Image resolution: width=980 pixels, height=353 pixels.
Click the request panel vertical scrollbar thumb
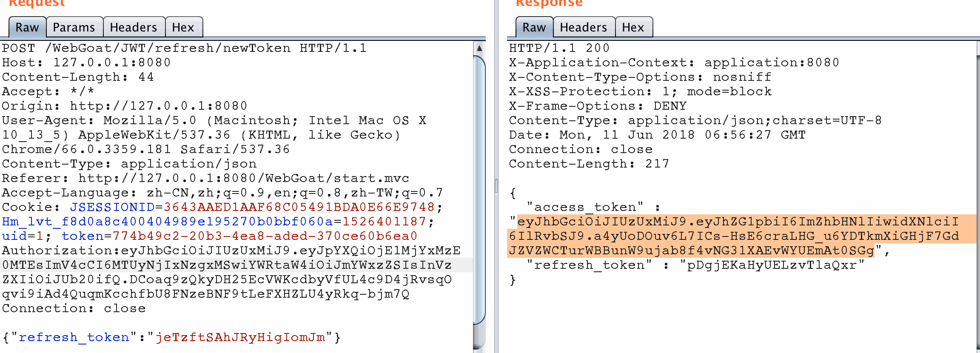pyautogui.click(x=479, y=189)
